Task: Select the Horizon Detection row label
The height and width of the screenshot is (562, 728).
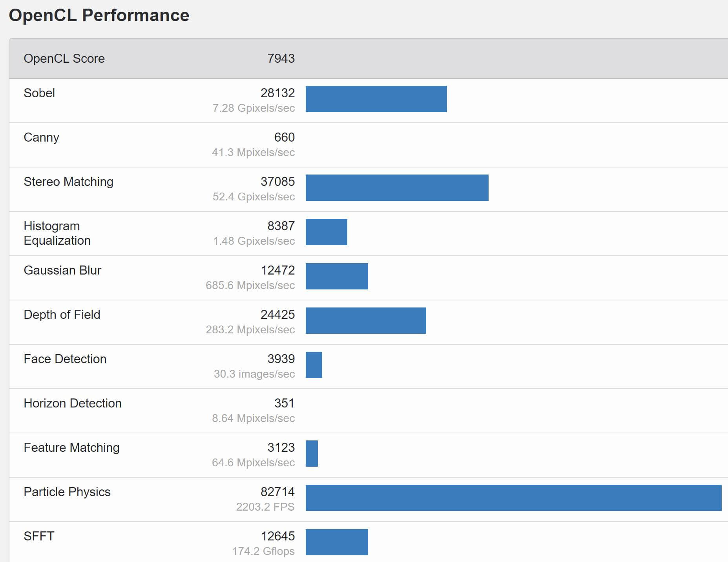Action: (x=72, y=403)
